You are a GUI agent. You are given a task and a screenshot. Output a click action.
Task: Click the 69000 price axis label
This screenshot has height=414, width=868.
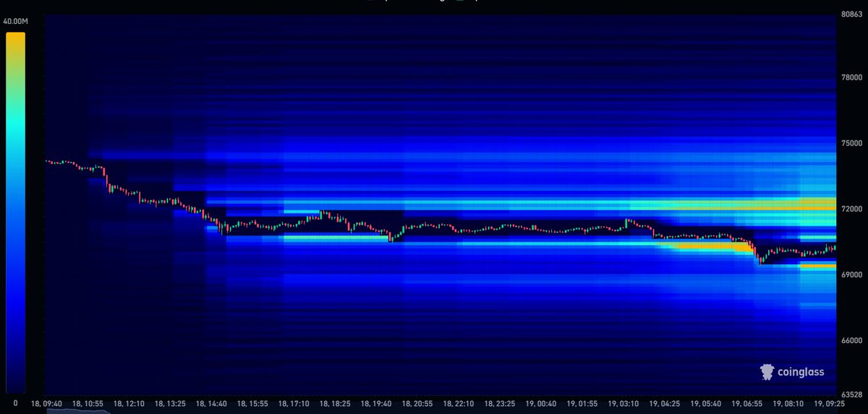(x=850, y=275)
